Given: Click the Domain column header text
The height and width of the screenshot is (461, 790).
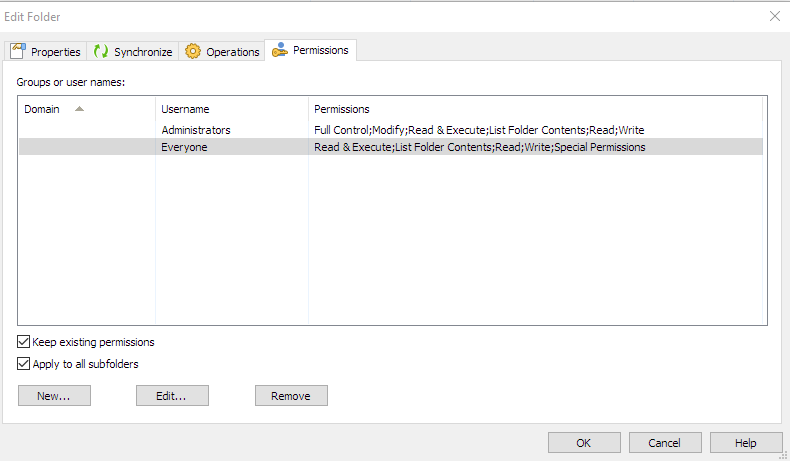Looking at the screenshot, I should [42, 109].
